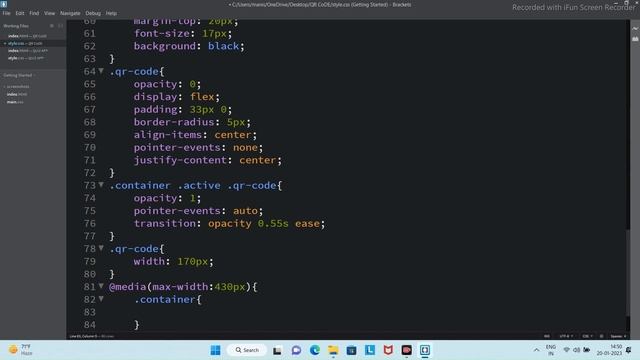The width and height of the screenshot is (640, 360).
Task: Collapse .container .active .qr-code block at line 73
Action: point(101,184)
